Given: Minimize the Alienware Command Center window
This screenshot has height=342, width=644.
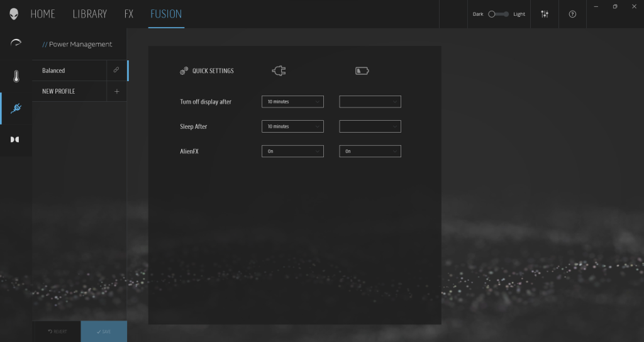Looking at the screenshot, I should [x=596, y=6].
